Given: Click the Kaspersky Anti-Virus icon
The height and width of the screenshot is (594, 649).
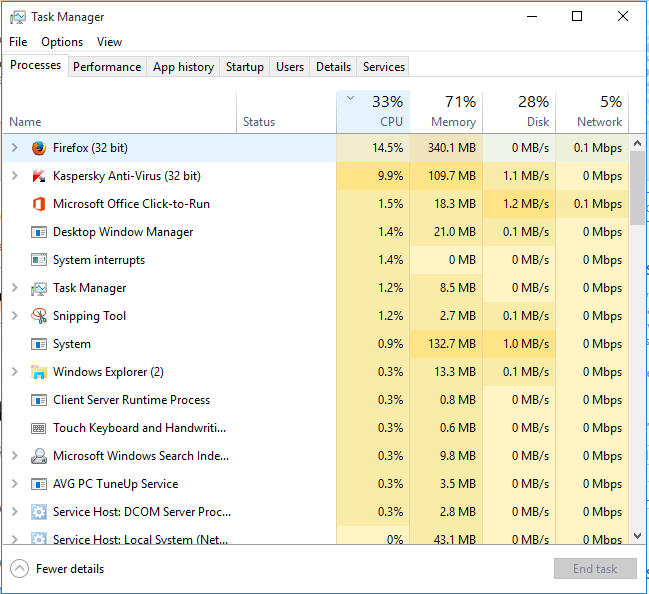Looking at the screenshot, I should pos(39,176).
